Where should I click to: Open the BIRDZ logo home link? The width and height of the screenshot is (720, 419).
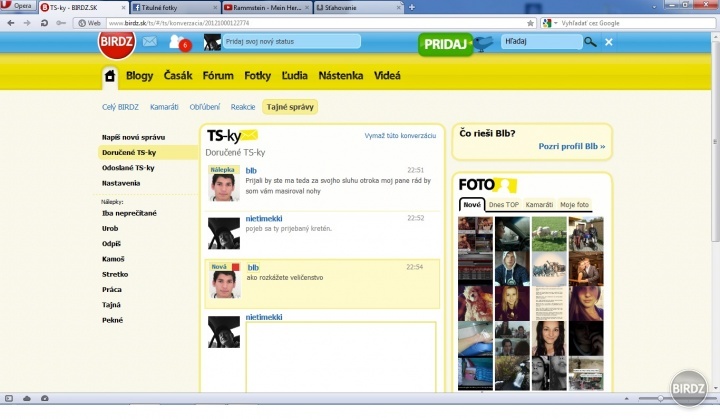[116, 43]
